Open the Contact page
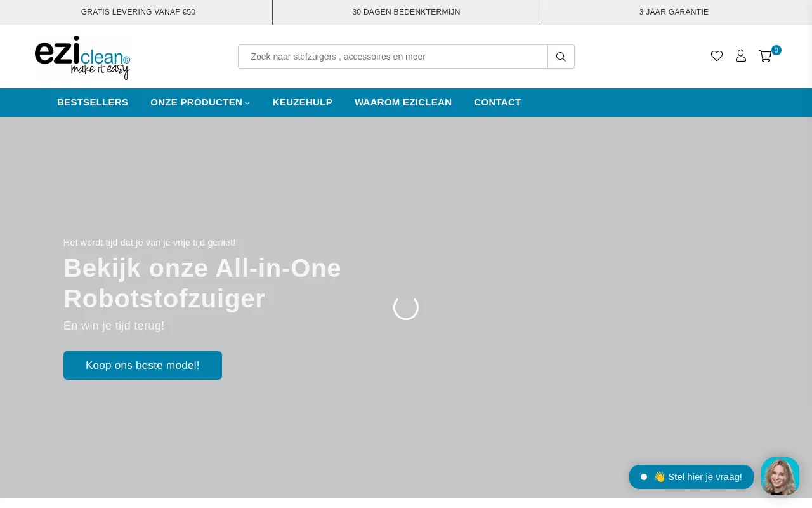The width and height of the screenshot is (812, 508). (497, 102)
